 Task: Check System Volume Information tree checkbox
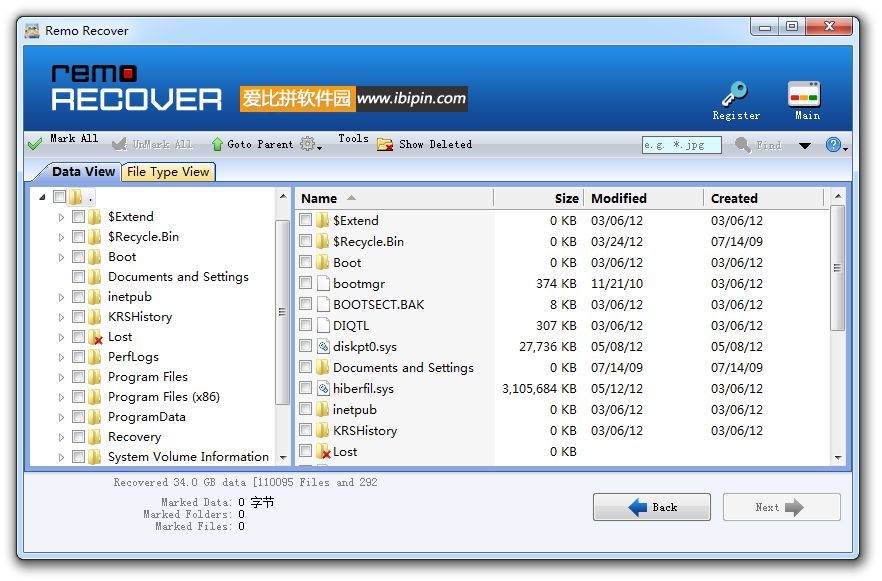(x=79, y=457)
